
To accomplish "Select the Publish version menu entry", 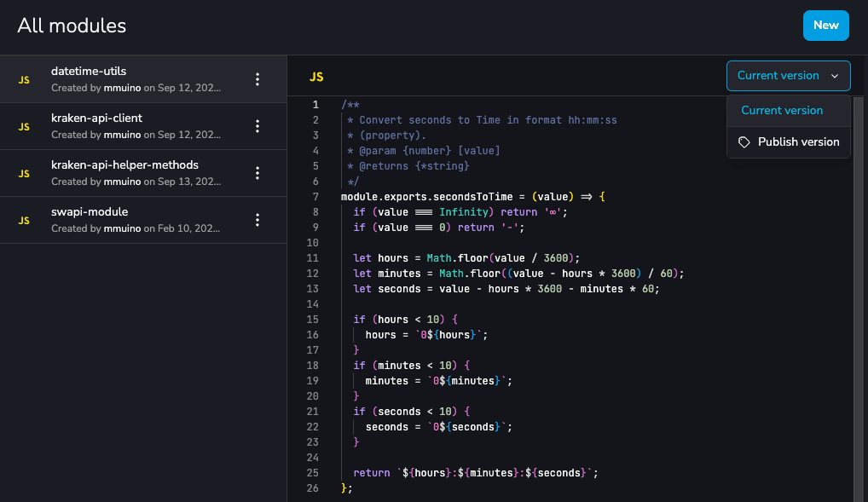I will pyautogui.click(x=789, y=142).
